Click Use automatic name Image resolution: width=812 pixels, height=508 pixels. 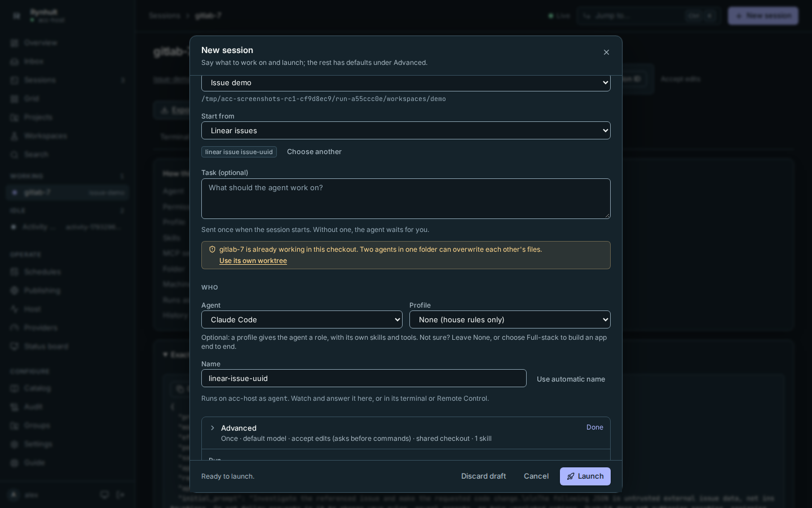coord(571,379)
